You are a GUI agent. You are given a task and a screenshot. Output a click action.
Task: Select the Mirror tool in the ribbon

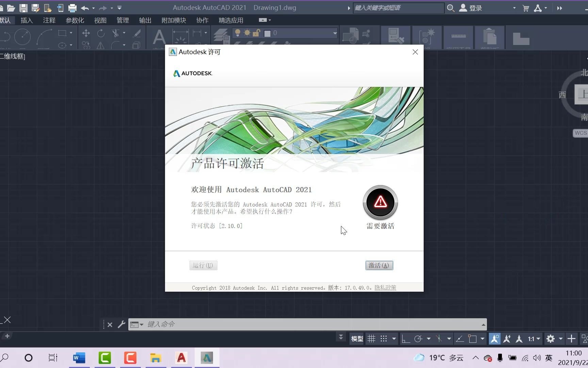pos(101,45)
